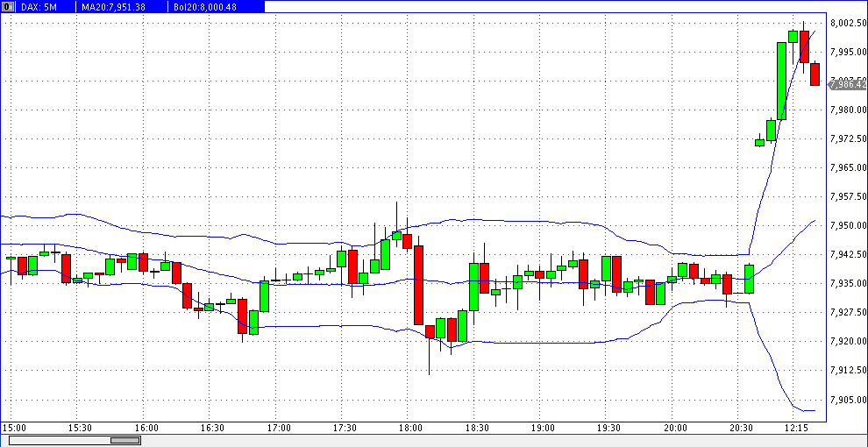Image resolution: width=868 pixels, height=447 pixels.
Task: Click the 7,905.00 price axis label
Action: 847,400
